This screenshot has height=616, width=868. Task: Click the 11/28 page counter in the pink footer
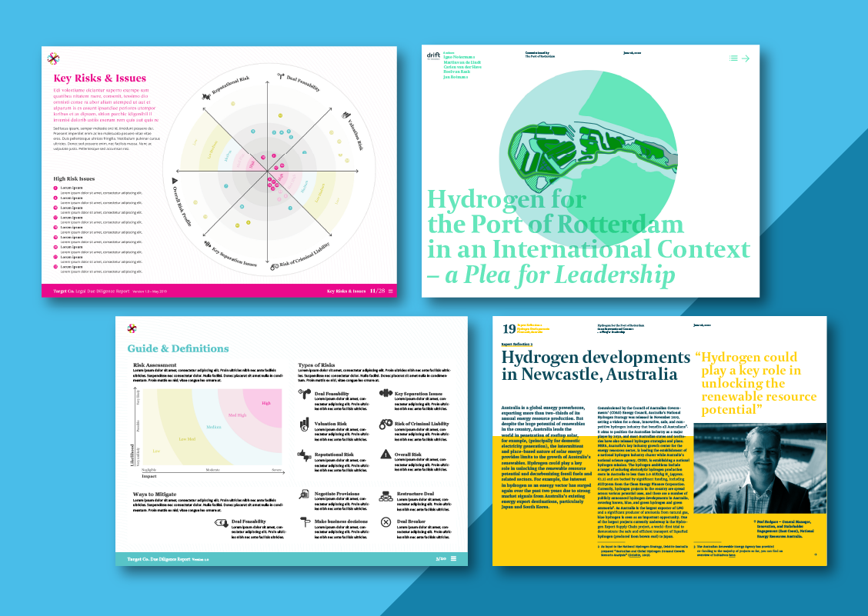378,291
